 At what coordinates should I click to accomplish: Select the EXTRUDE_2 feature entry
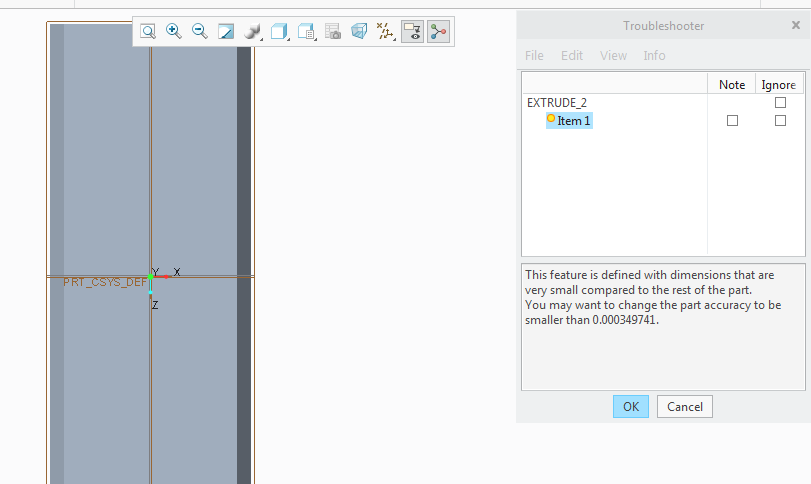tap(557, 103)
